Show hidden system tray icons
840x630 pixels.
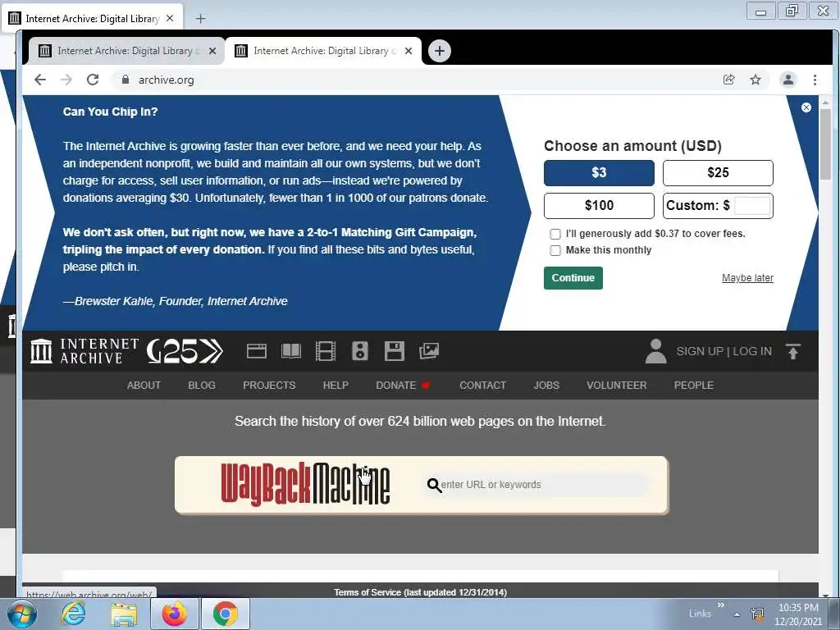pyautogui.click(x=737, y=614)
